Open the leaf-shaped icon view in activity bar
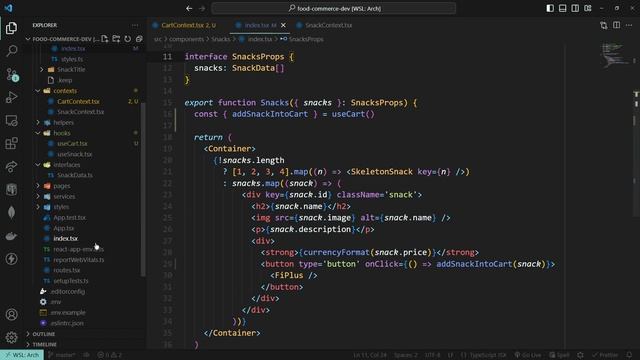Screen dimensions: 640x360 [11, 212]
